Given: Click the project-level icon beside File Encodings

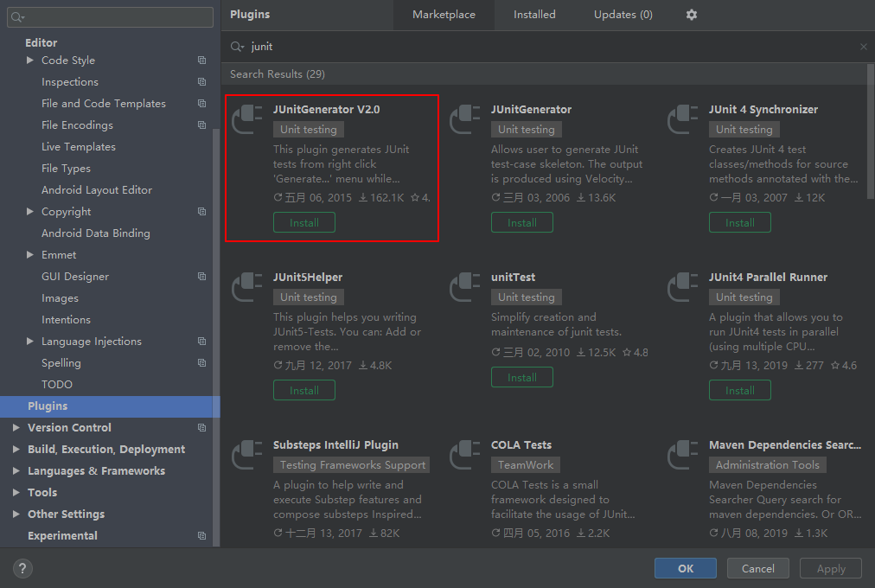Looking at the screenshot, I should (202, 125).
